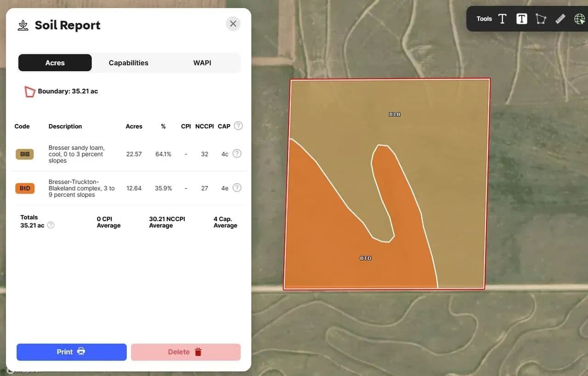588x376 pixels.
Task: Close the Soil Report panel
Action: 233,24
